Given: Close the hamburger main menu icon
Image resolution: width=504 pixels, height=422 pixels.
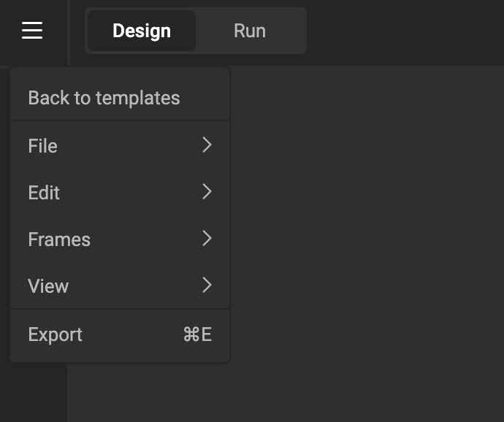Looking at the screenshot, I should (32, 31).
